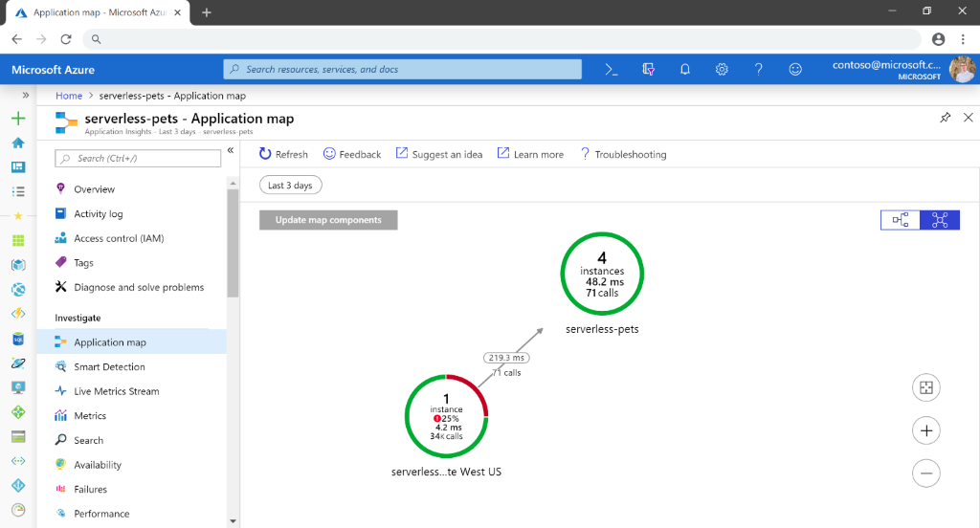Click the Home breadcrumb link

pos(69,96)
